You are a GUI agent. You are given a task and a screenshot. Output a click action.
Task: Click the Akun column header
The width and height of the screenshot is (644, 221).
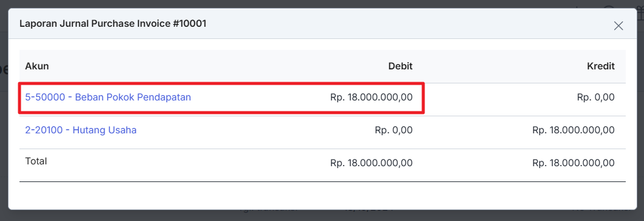tap(37, 66)
